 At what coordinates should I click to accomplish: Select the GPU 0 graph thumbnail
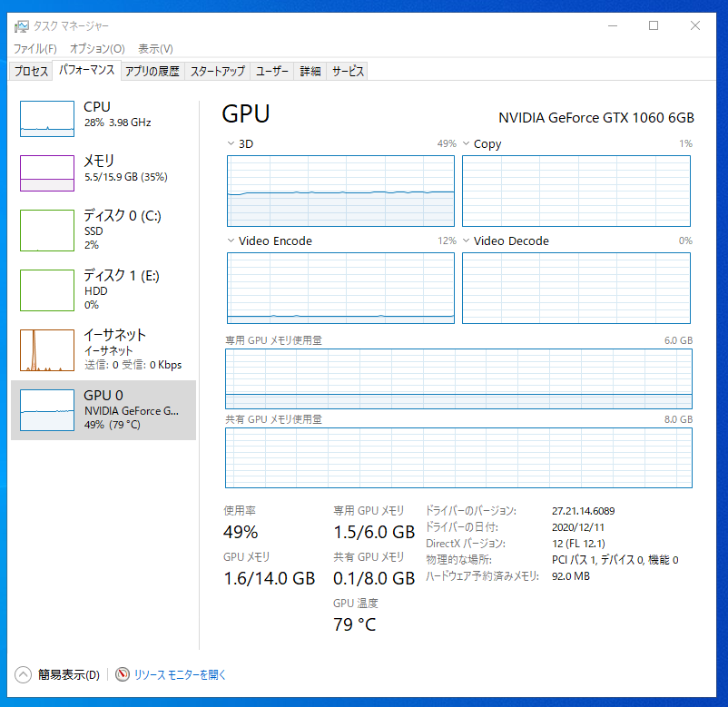pos(47,410)
